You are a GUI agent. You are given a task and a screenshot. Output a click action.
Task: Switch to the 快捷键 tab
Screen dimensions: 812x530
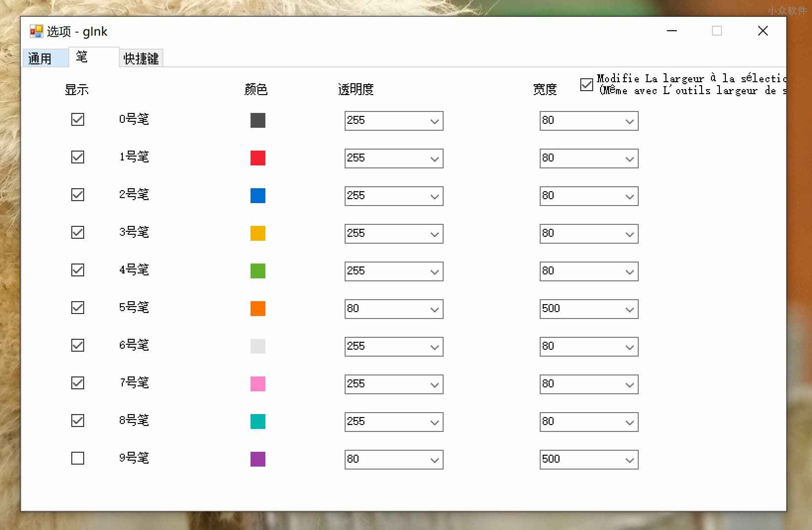[x=141, y=58]
